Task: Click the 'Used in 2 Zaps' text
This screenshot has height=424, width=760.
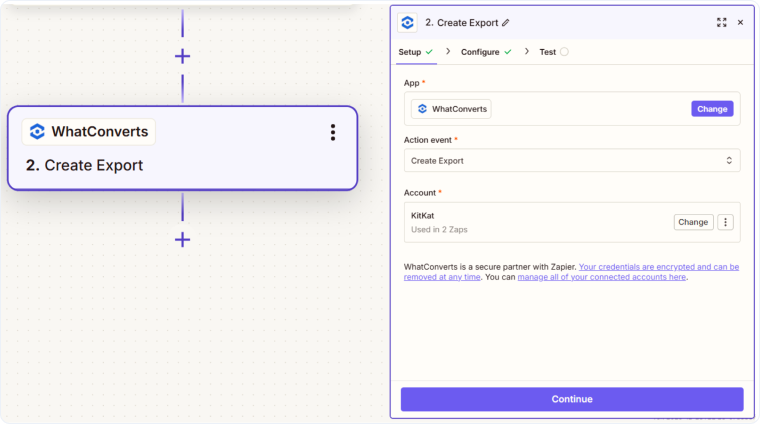Action: (x=439, y=230)
